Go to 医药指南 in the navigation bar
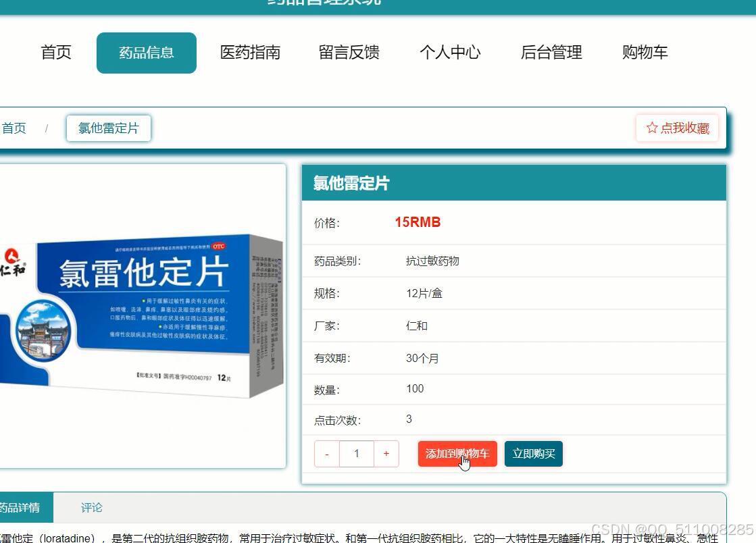Screen dimensions: 756x543 coord(250,53)
